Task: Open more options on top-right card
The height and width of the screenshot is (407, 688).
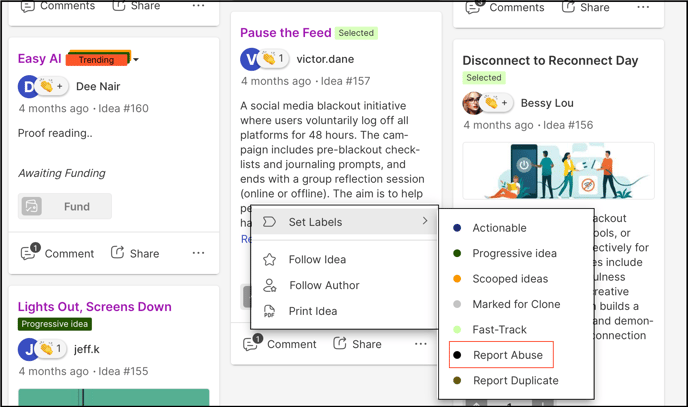Action: click(643, 7)
